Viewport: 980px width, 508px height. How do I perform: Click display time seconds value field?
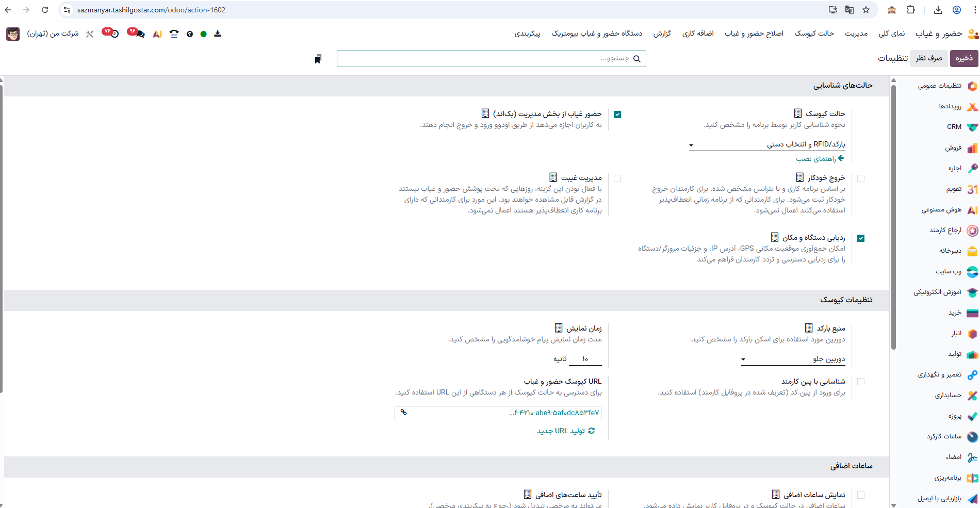[x=585, y=359]
